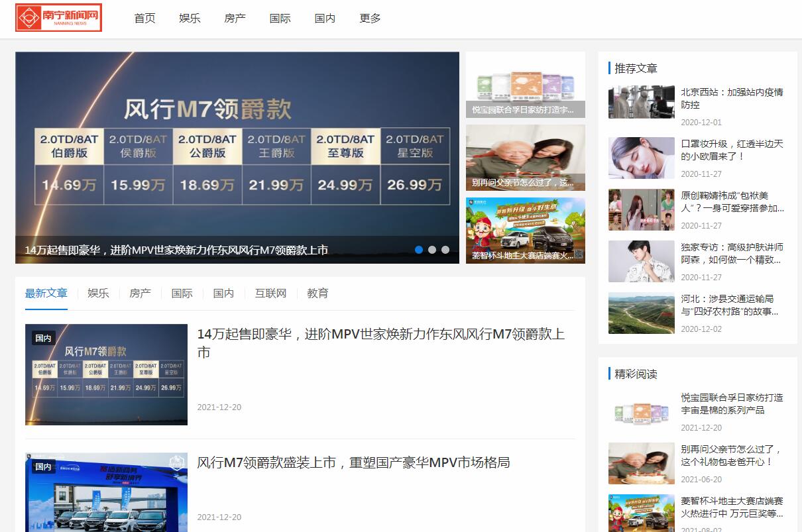Click the 阿森 interview article thumbnail

[642, 261]
